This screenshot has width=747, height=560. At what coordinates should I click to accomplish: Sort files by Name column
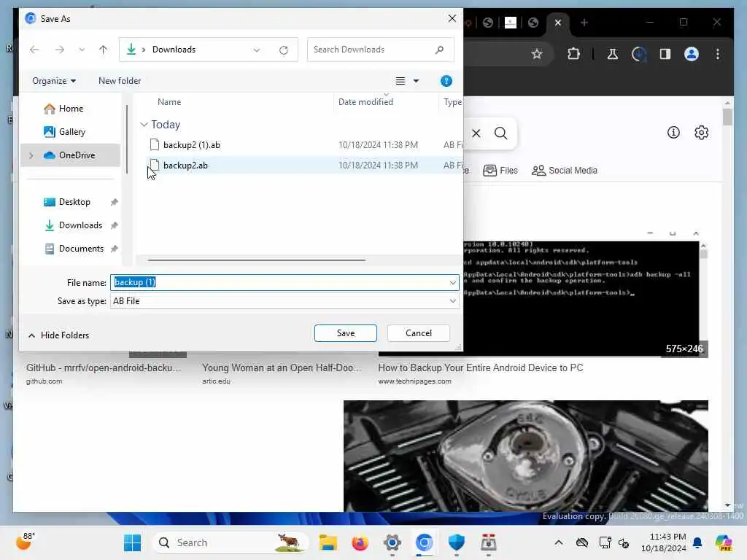pyautogui.click(x=169, y=102)
